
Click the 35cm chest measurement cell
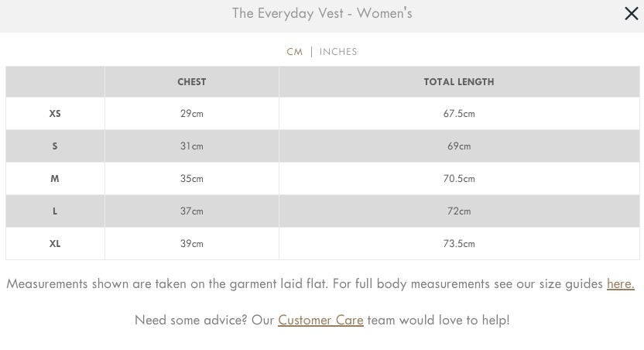[x=192, y=179]
